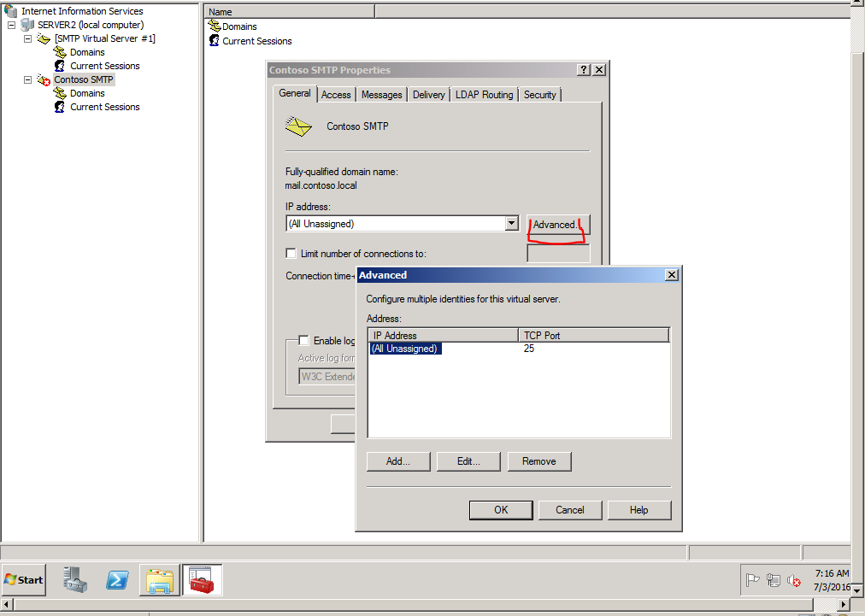865x616 pixels.
Task: Click red toolbox IIS taskbar icon
Action: 202,580
